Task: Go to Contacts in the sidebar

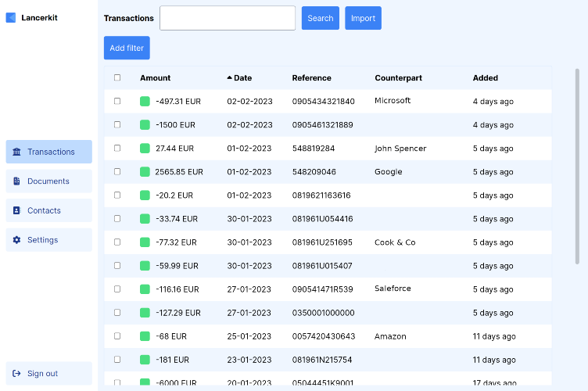Action: pyautogui.click(x=49, y=210)
